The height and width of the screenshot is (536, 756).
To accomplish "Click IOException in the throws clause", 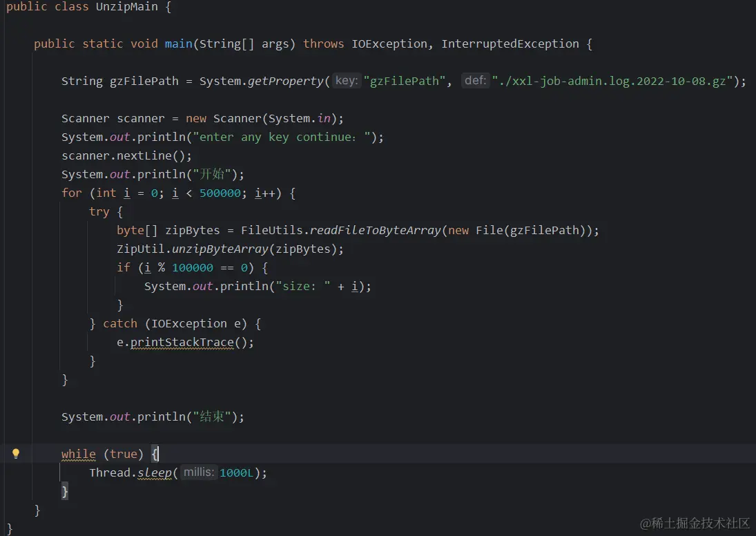I will [x=389, y=44].
